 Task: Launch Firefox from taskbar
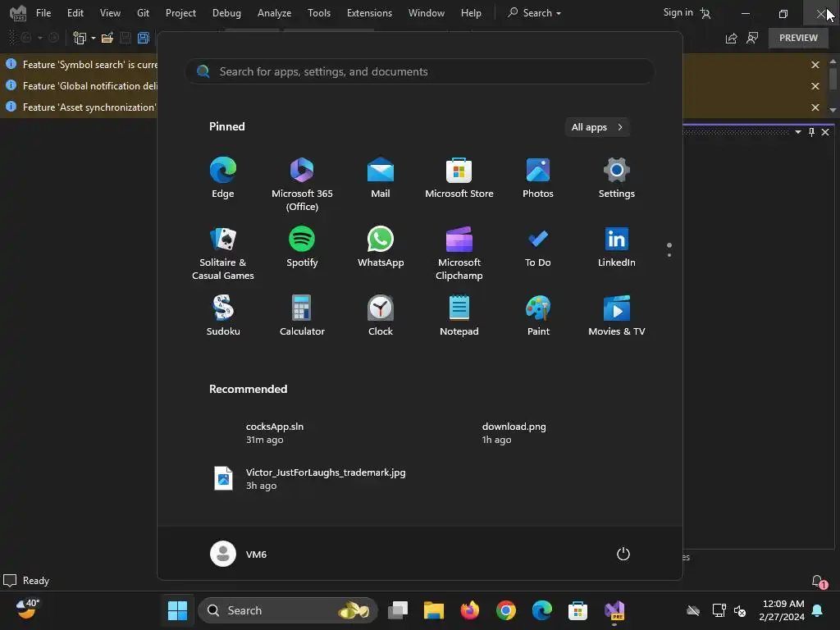(x=470, y=610)
